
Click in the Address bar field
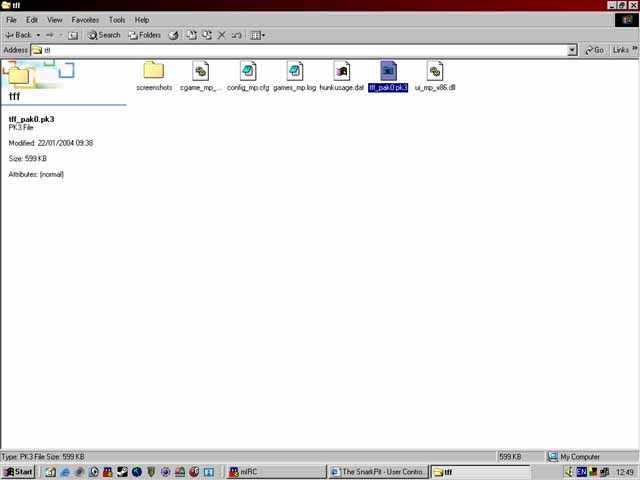click(x=300, y=50)
